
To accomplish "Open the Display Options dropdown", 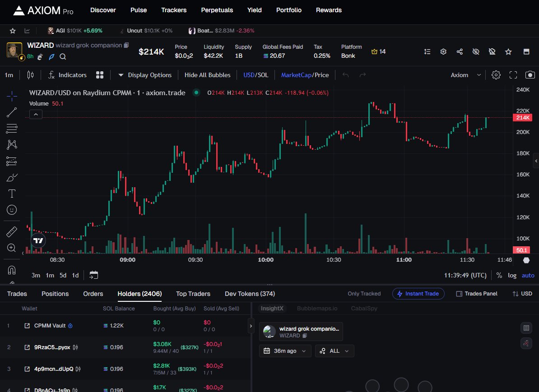I will 145,75.
